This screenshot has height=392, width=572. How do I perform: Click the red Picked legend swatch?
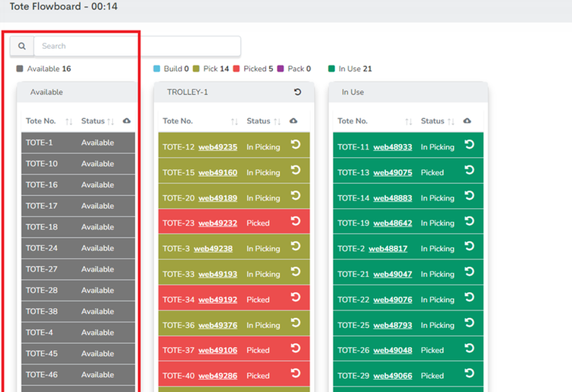[236, 69]
